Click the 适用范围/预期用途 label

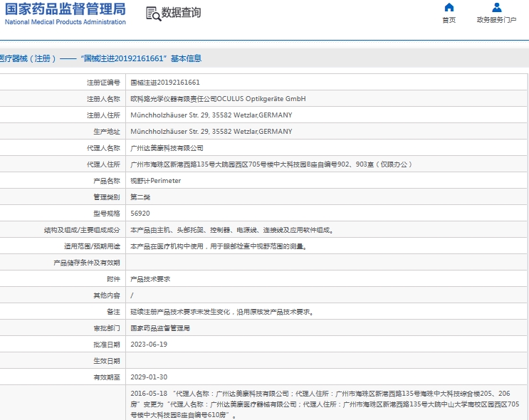point(92,246)
